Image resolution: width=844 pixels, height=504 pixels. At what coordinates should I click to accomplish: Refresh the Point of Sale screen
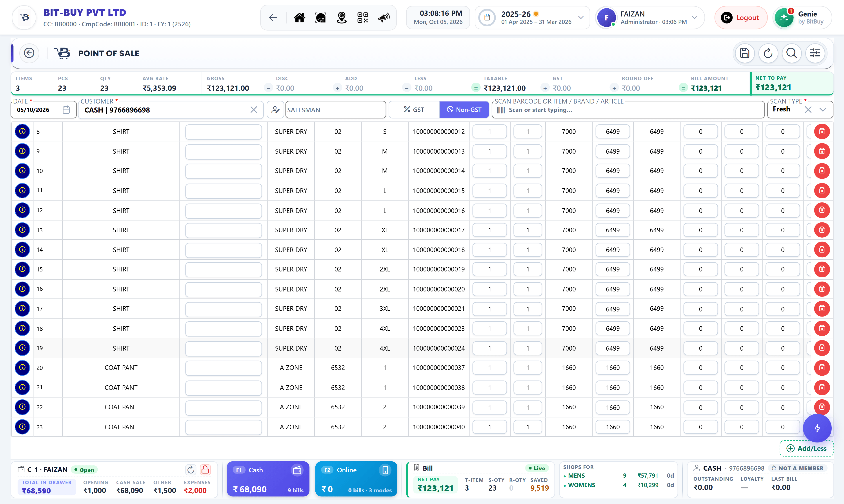pos(768,53)
